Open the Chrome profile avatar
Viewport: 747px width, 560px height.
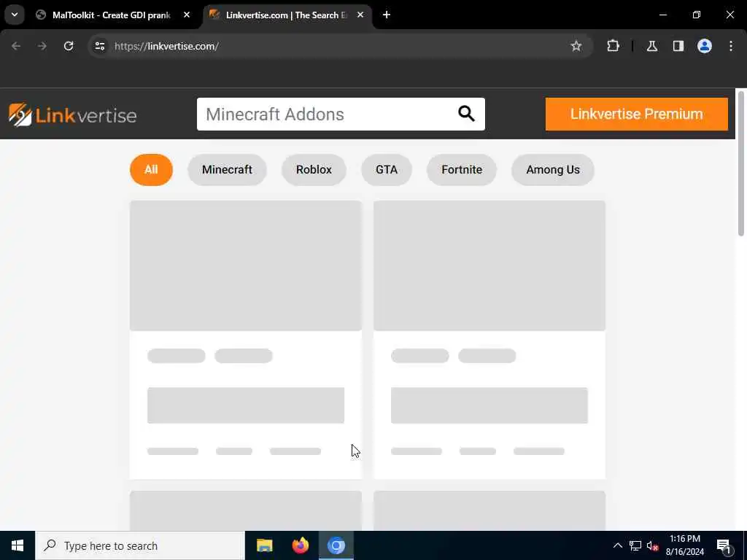(x=704, y=46)
